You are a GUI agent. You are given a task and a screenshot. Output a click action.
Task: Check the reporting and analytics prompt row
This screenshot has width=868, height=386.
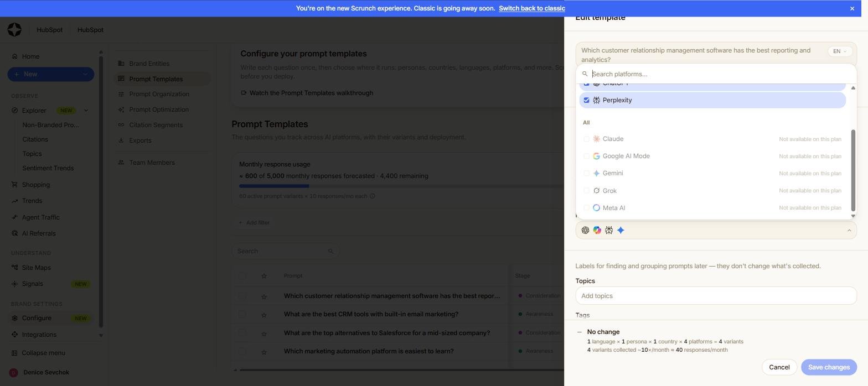click(242, 296)
